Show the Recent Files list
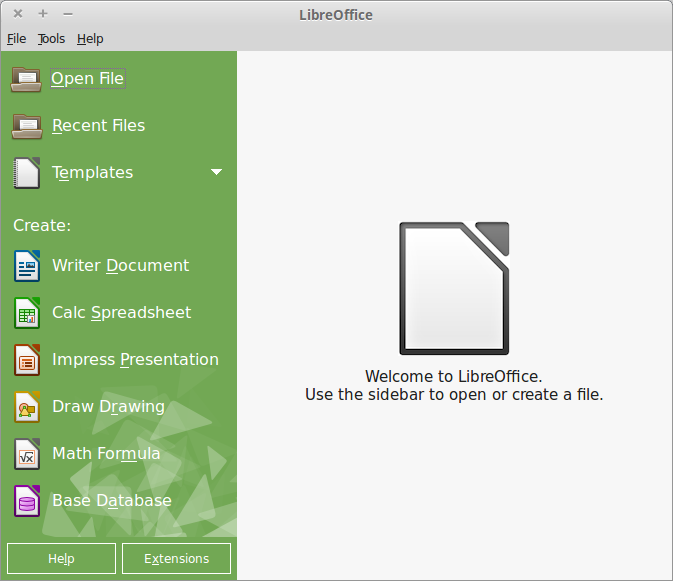This screenshot has width=673, height=581. click(98, 125)
